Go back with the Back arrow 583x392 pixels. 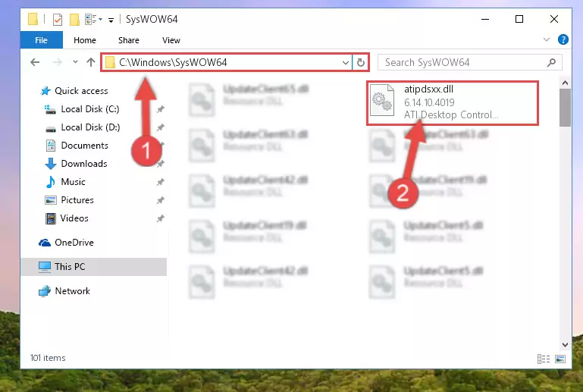click(x=35, y=62)
